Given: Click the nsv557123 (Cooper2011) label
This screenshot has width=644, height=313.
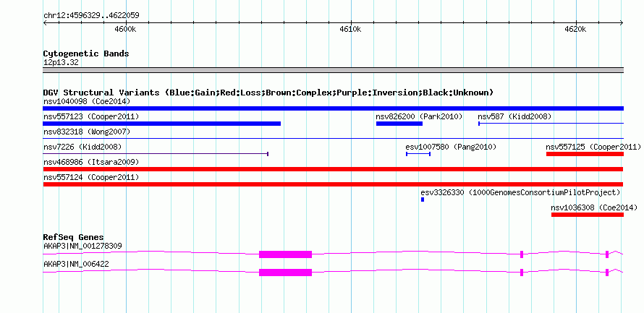Looking at the screenshot, I should coord(91,116).
